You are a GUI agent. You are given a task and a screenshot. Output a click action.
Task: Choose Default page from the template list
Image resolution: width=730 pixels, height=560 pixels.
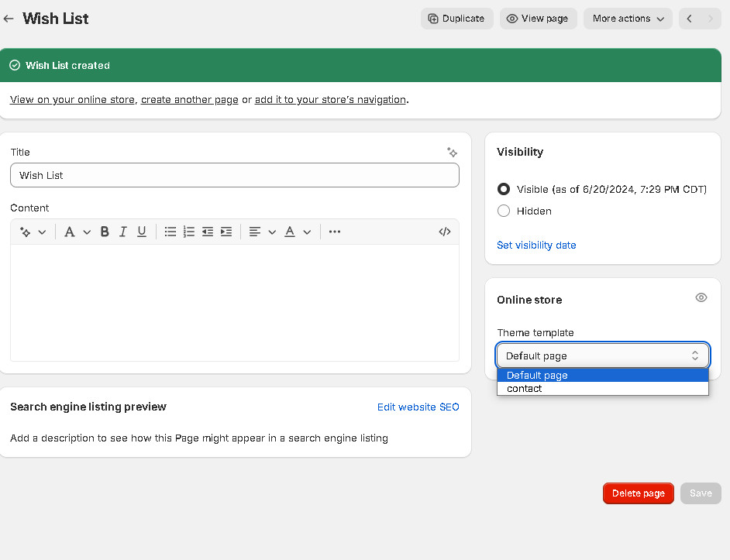click(x=603, y=375)
